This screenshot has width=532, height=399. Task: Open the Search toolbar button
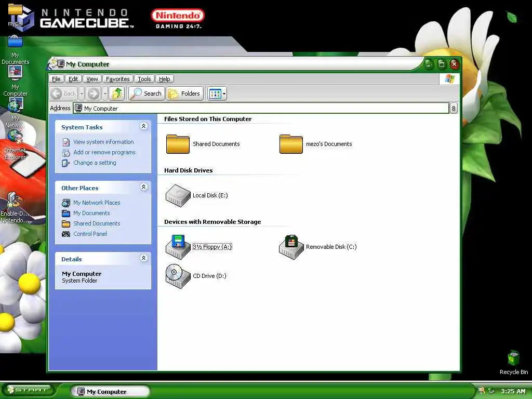pyautogui.click(x=147, y=94)
